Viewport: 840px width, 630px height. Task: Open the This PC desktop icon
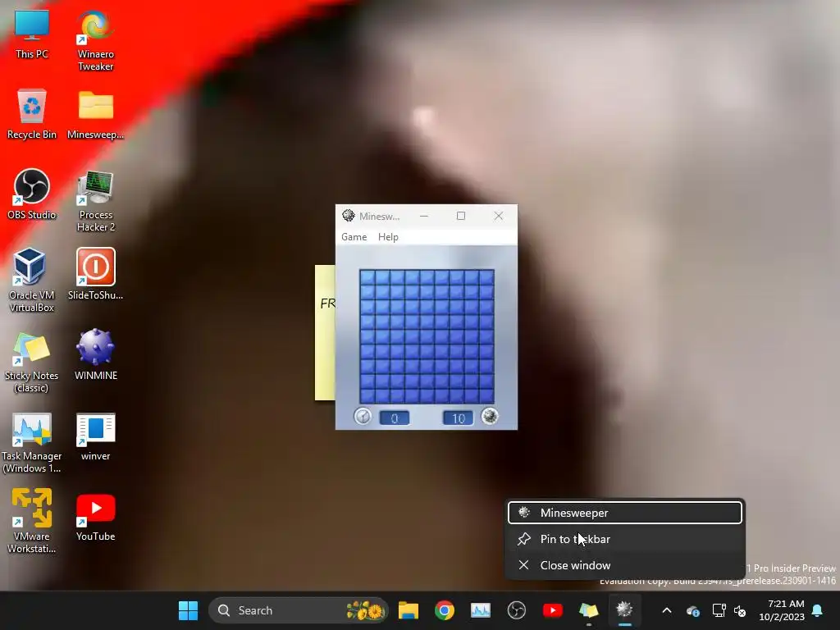[32, 34]
